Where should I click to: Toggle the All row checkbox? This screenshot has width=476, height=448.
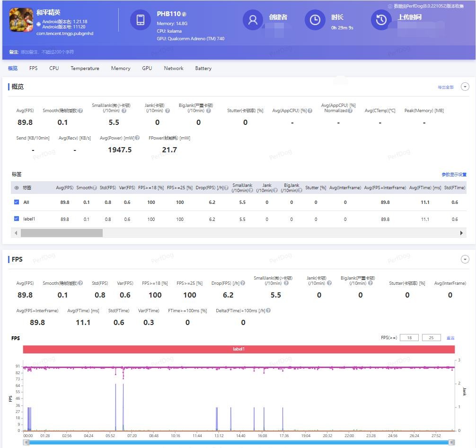(x=17, y=202)
